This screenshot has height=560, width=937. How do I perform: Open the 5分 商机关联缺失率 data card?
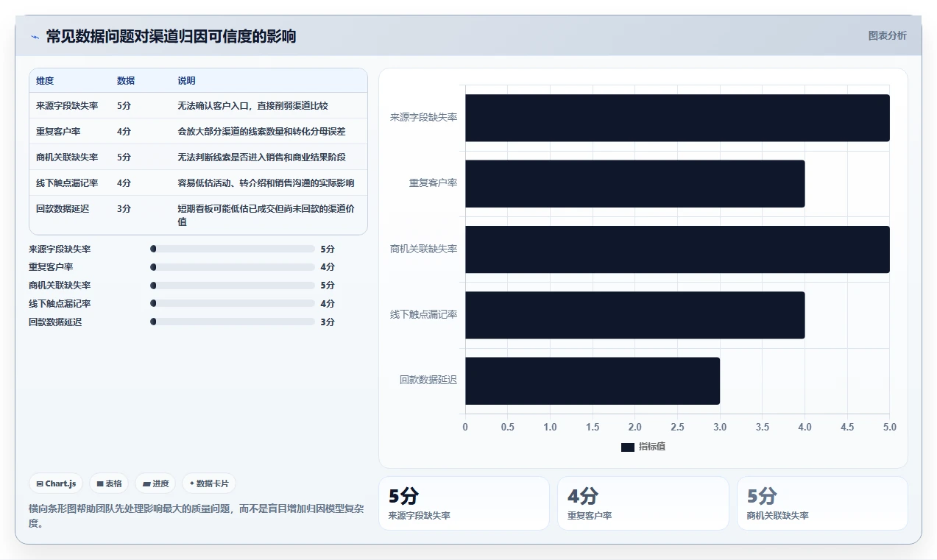tap(822, 503)
